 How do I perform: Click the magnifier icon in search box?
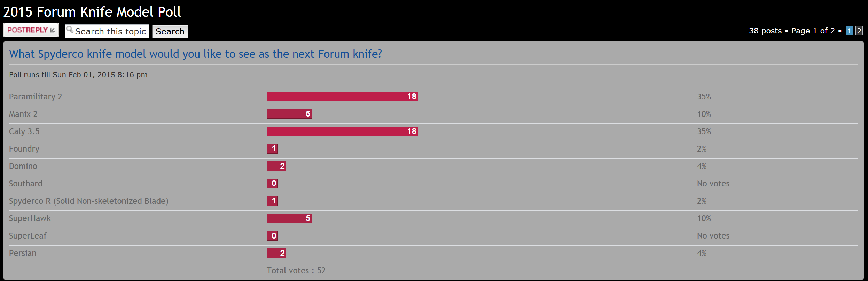70,30
